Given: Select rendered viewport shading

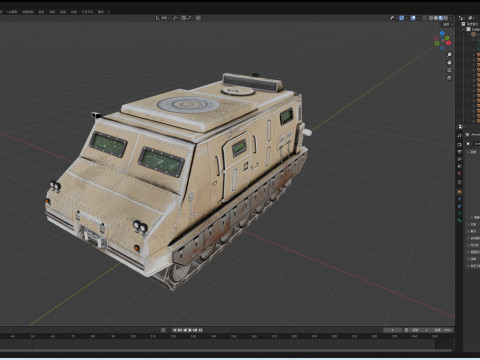Looking at the screenshot, I should point(446,18).
